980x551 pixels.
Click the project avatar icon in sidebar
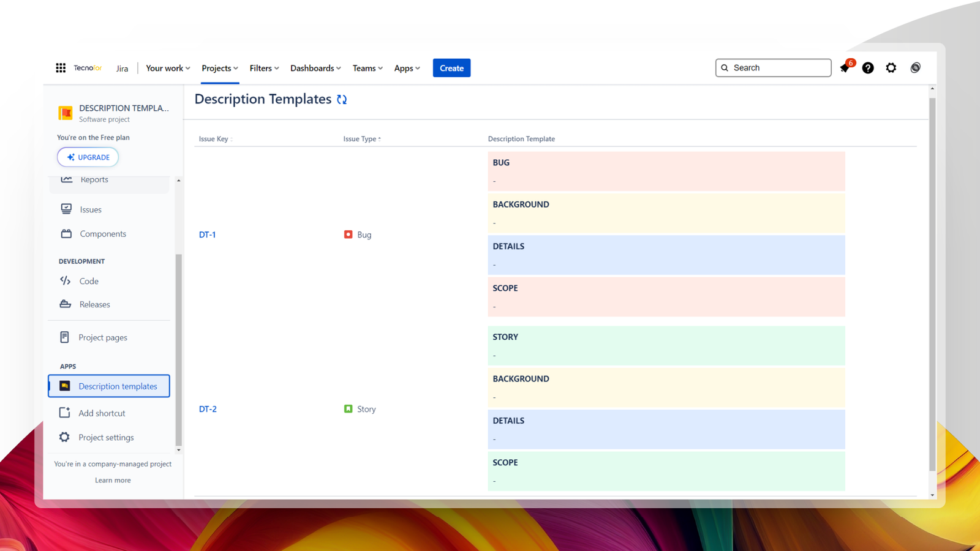coord(66,113)
